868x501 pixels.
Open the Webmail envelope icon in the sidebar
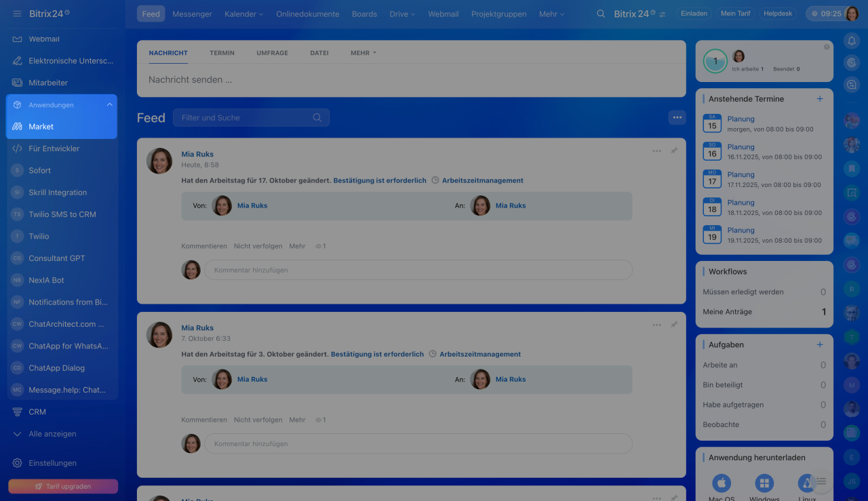(x=18, y=39)
